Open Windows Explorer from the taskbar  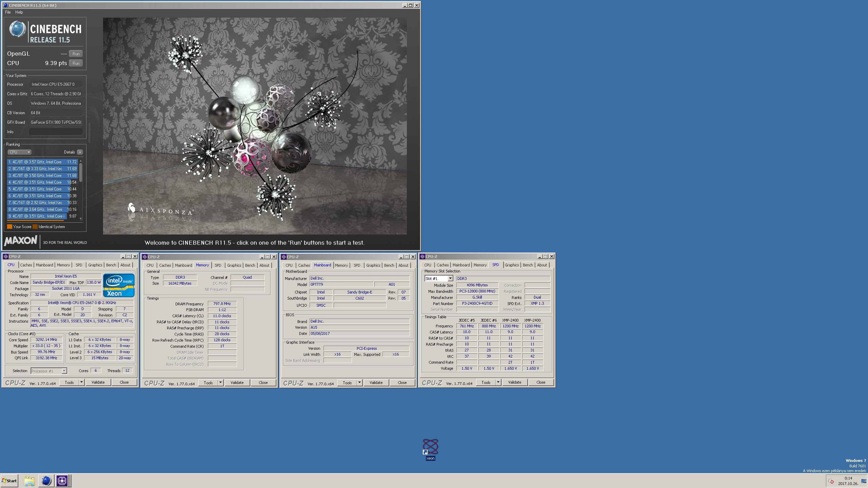29,481
